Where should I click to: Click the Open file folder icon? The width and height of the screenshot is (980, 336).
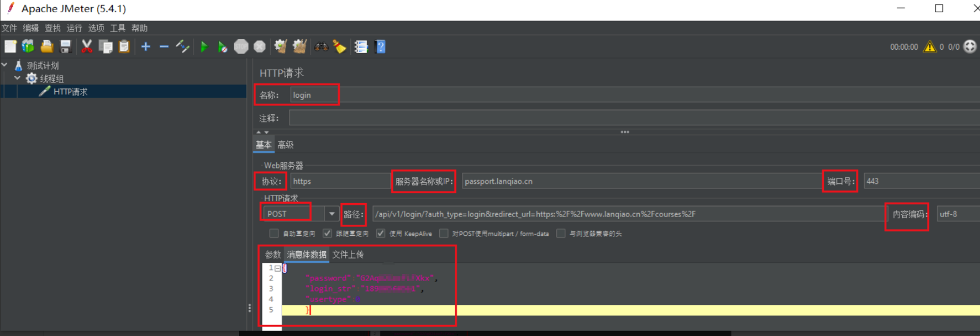[47, 47]
